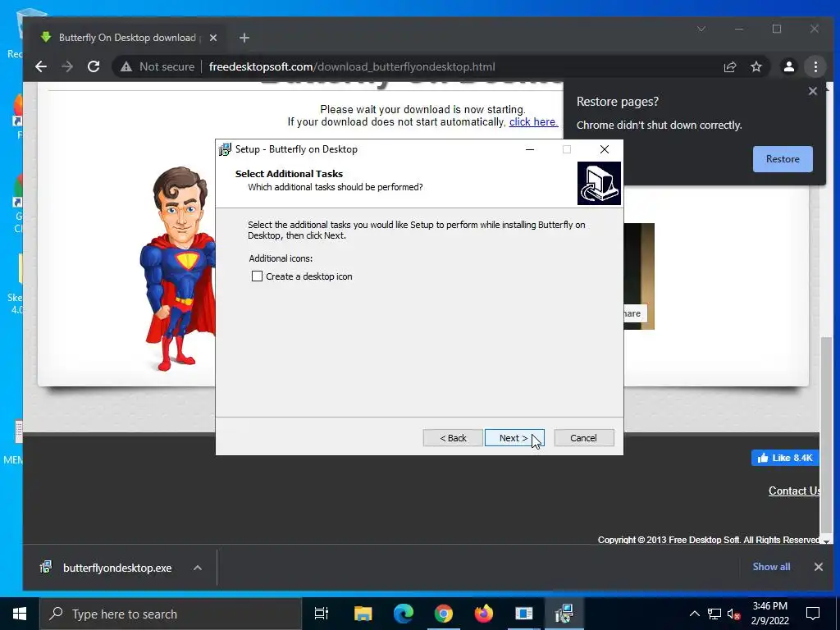Open the Chrome three-dot menu
Image resolution: width=840 pixels, height=630 pixels.
coord(815,67)
